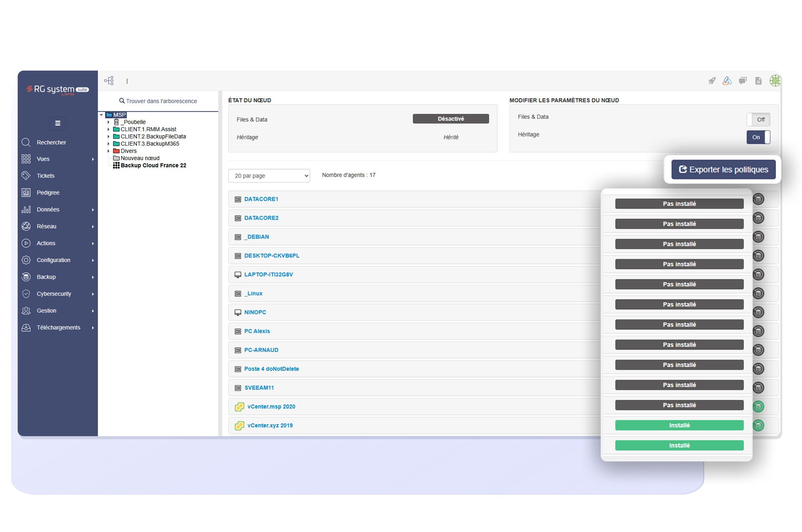
Task: Toggle the Héritage On switch
Action: pos(758,137)
